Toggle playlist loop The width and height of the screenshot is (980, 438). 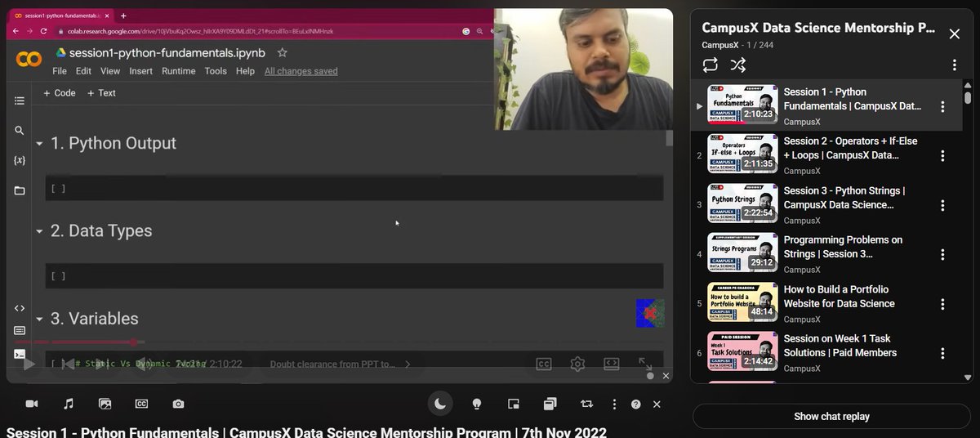[x=710, y=65]
